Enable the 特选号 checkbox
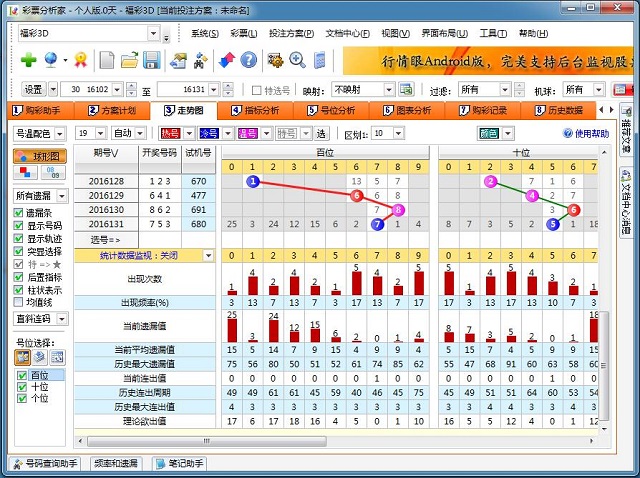 (x=256, y=90)
